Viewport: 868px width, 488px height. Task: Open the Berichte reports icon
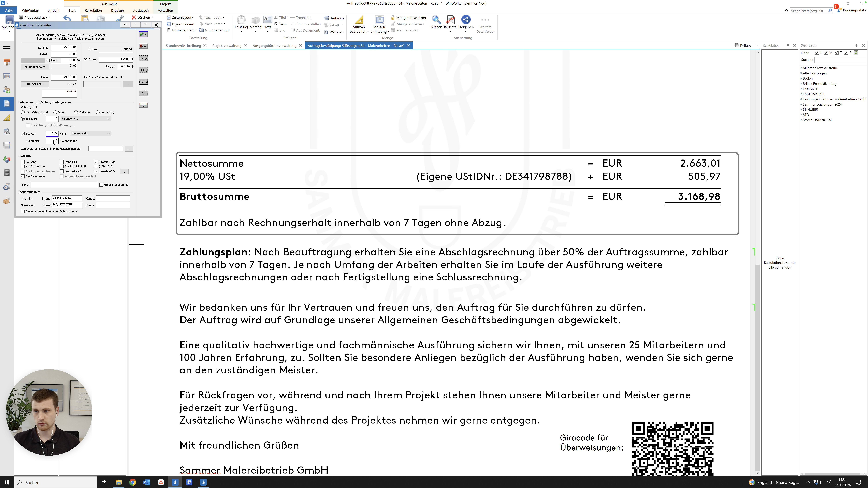point(450,20)
